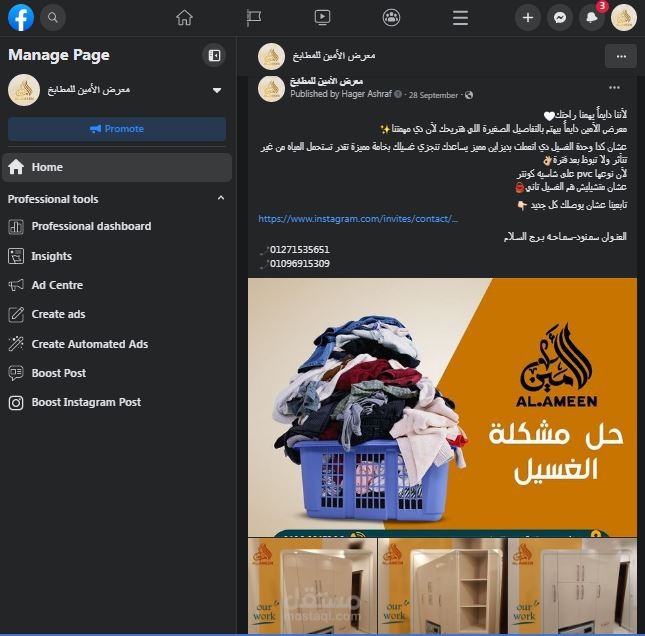
Task: Open the search magnifier icon
Action: point(53,18)
